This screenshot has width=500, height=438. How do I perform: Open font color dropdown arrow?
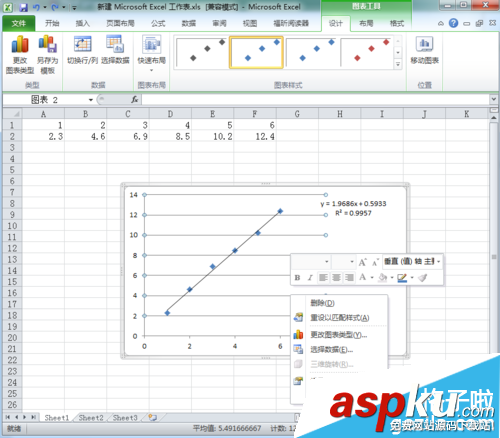(x=372, y=277)
